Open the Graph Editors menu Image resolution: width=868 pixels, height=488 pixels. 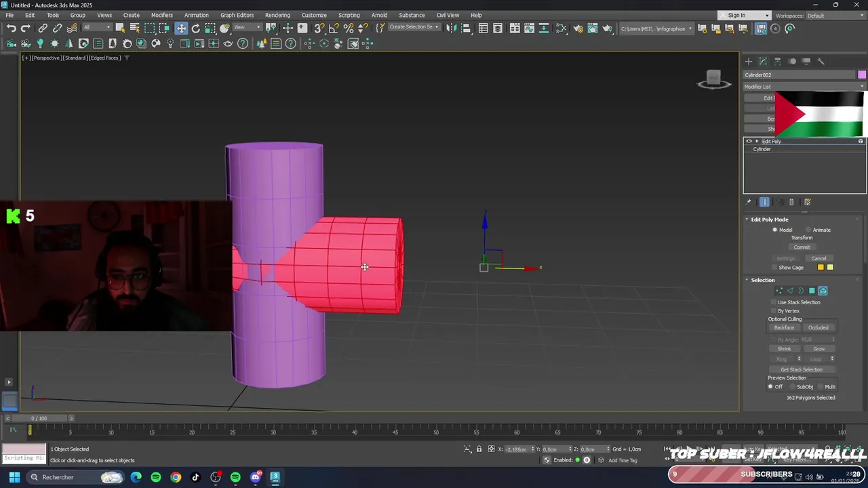(237, 15)
